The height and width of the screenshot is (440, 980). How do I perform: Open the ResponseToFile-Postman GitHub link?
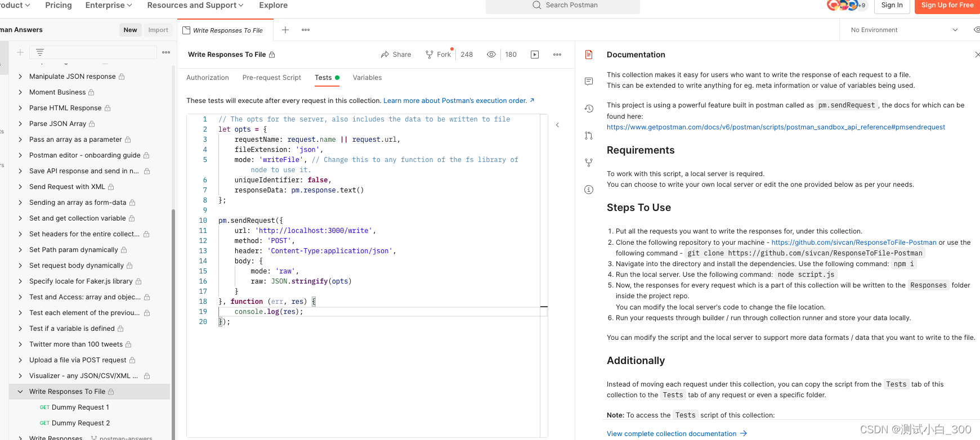(854, 243)
